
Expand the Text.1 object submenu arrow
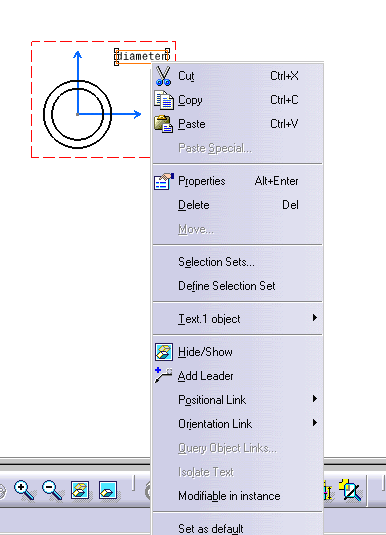tap(315, 318)
